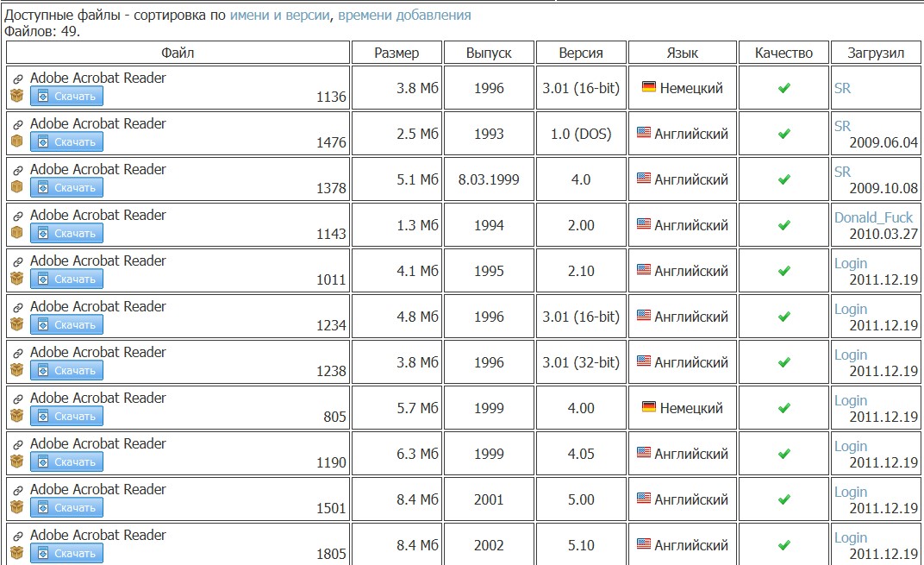Click the Файл column header
924x565 pixels.
(178, 53)
